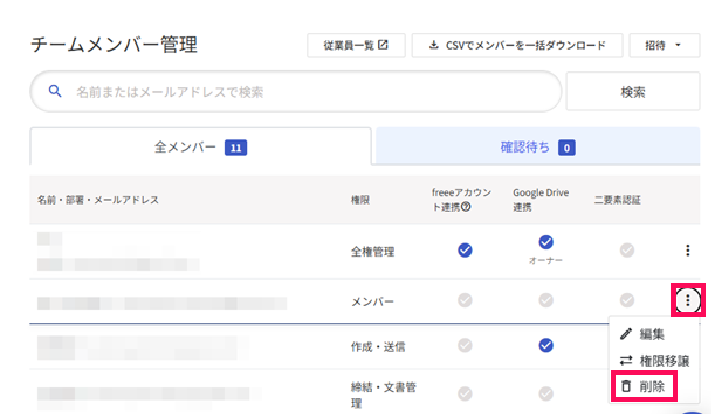Choose 権限移譲 from the context menu
This screenshot has height=417, width=711.
653,361
